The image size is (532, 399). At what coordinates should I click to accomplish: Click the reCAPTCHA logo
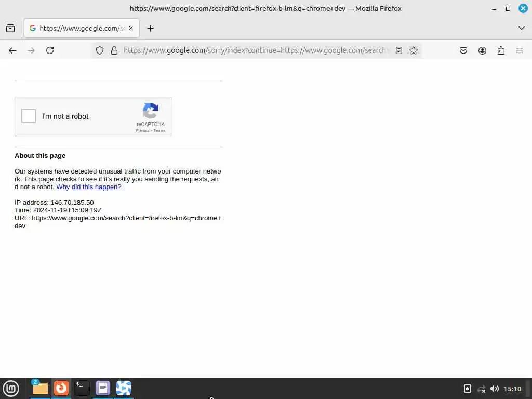coord(151,111)
